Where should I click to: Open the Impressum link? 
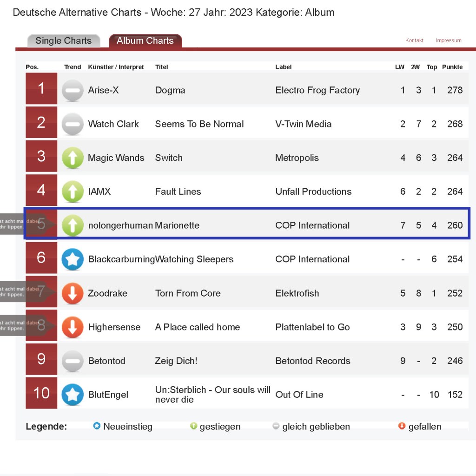449,40
